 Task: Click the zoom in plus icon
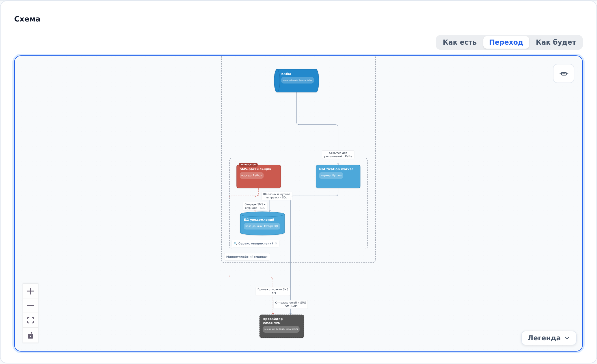coord(31,291)
